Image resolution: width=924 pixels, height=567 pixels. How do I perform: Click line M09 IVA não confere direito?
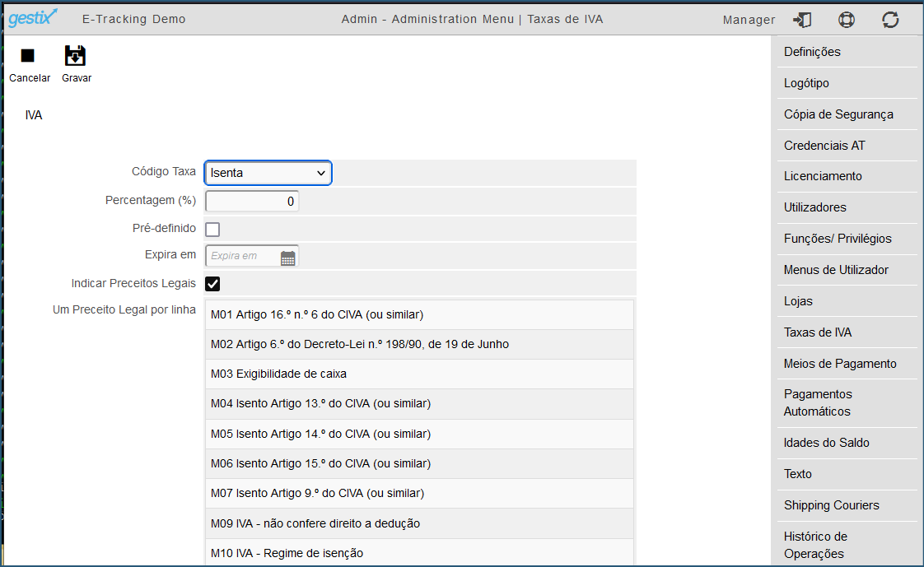coord(419,523)
